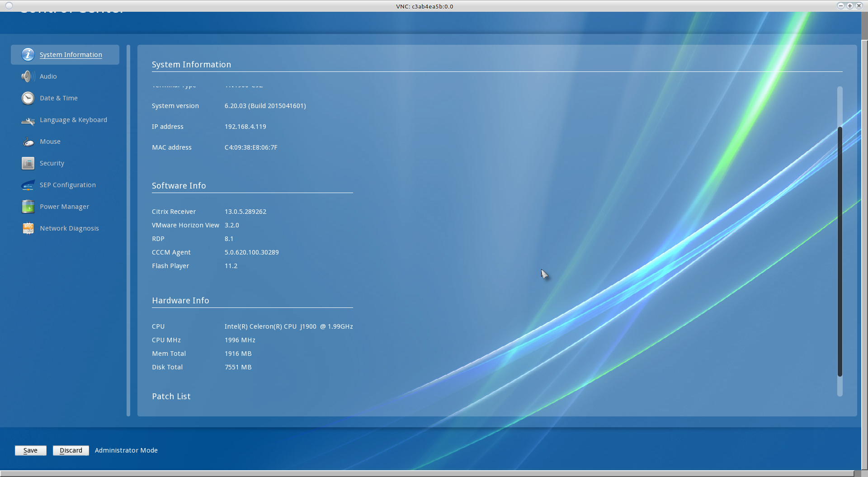
Task: Click the Security icon in sidebar
Action: point(28,163)
